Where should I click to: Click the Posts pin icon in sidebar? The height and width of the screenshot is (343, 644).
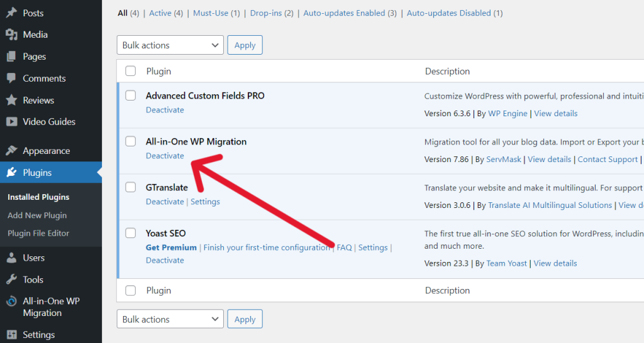click(11, 13)
